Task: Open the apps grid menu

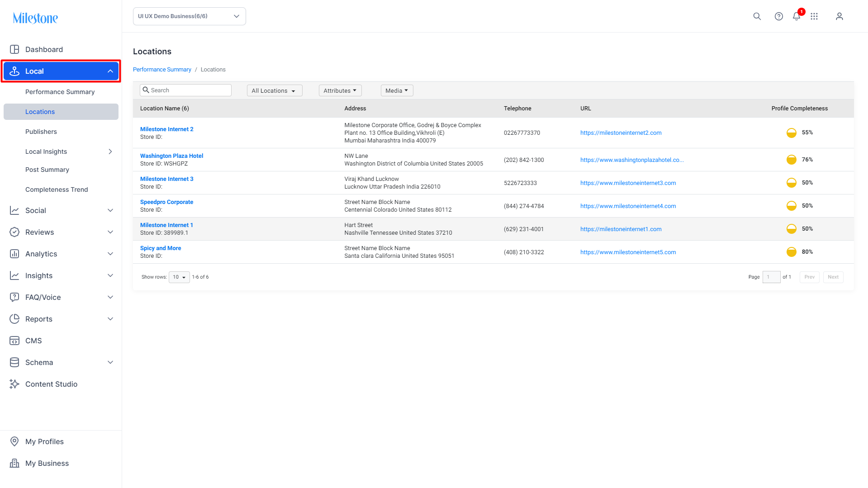Action: (814, 16)
